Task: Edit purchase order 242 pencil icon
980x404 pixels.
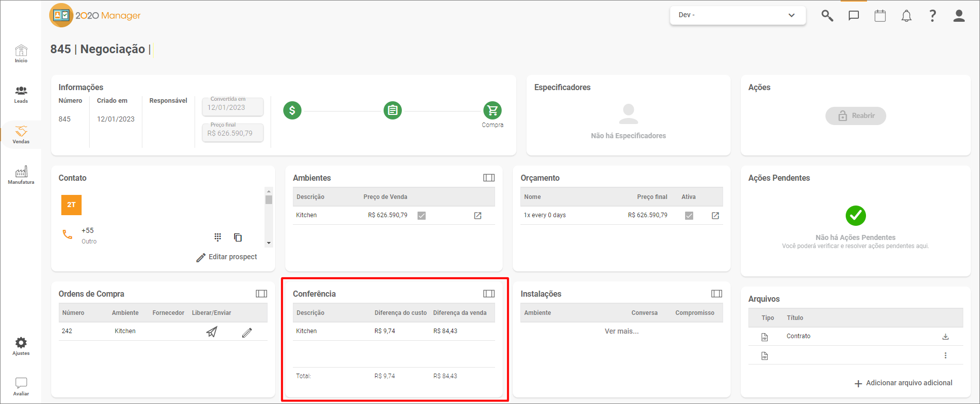Action: (x=247, y=332)
